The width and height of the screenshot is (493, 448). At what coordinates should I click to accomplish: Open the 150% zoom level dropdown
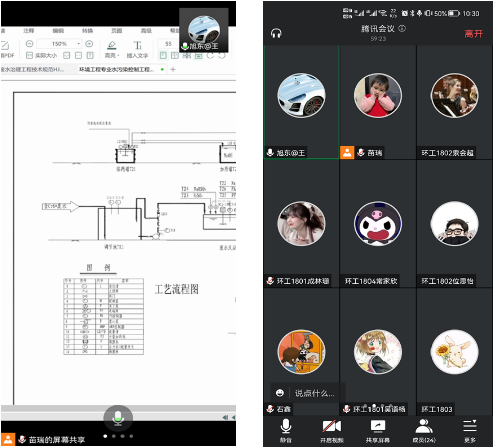[78, 44]
